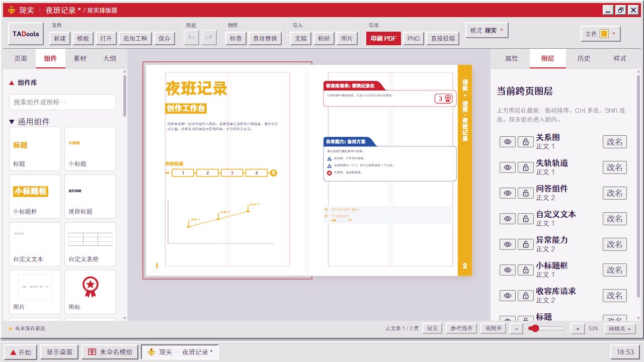Viewport: 644px width, 362px height.
Task: Import via the 文稿 button
Action: (x=300, y=38)
